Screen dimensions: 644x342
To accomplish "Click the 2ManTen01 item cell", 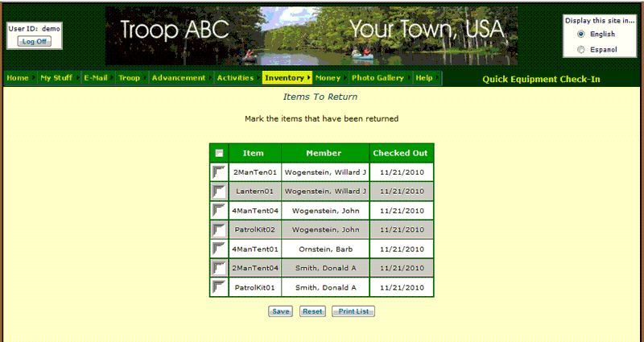I will coord(255,172).
